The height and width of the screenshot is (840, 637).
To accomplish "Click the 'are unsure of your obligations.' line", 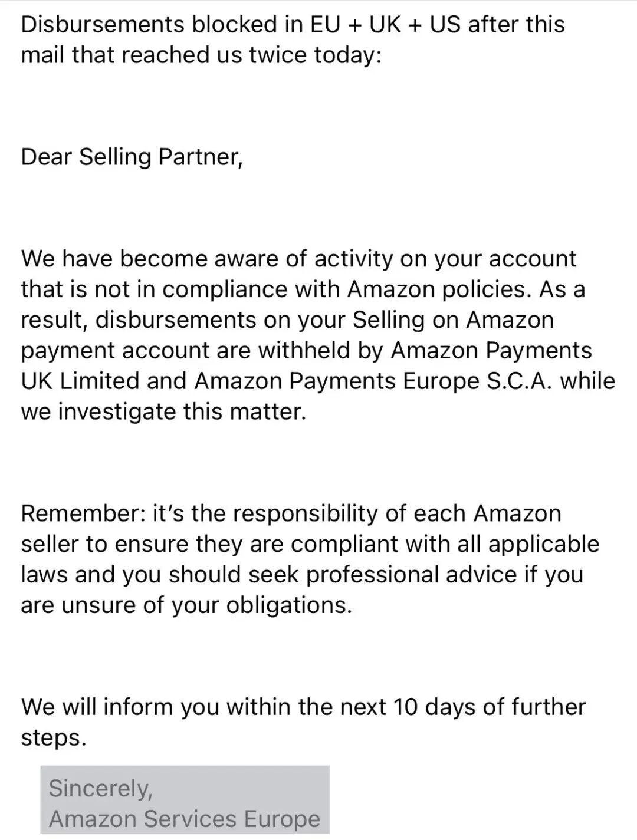I will (x=186, y=606).
